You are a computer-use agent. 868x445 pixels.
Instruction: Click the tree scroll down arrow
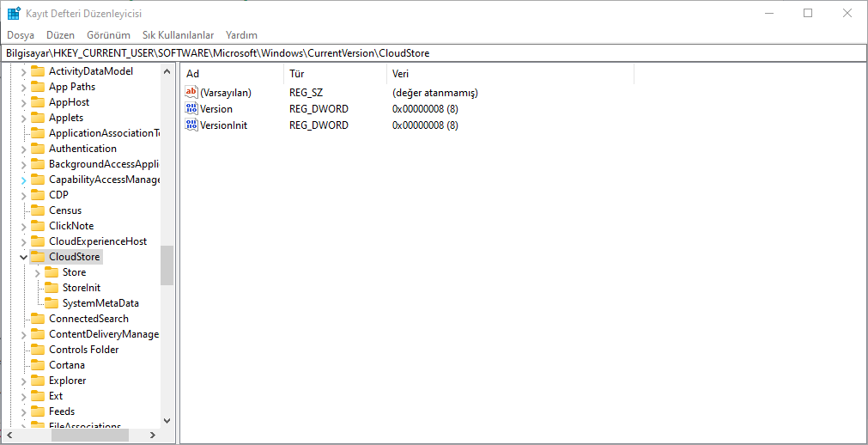167,421
